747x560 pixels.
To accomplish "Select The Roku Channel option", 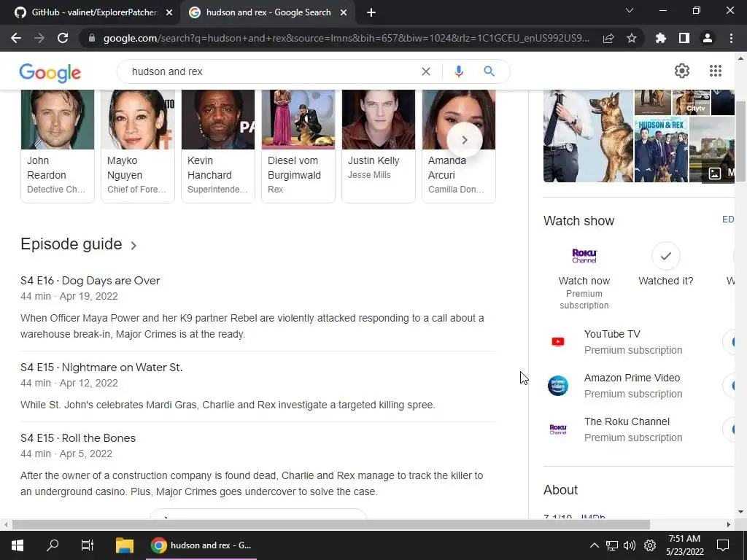I will (x=634, y=429).
